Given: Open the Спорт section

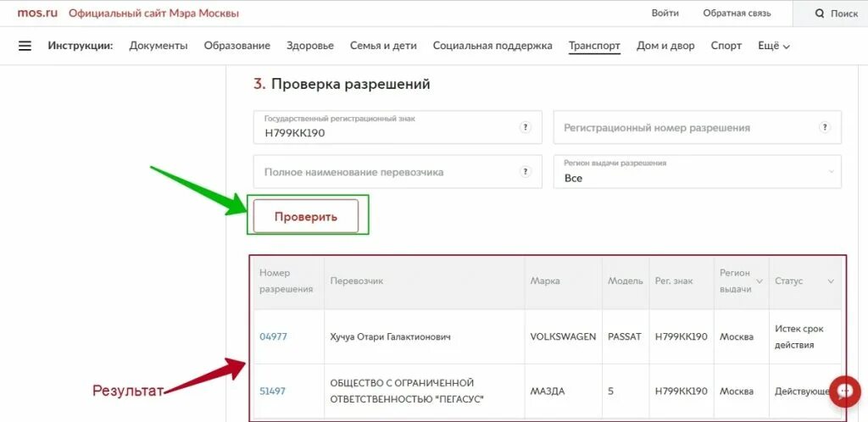Looking at the screenshot, I should click(x=726, y=46).
